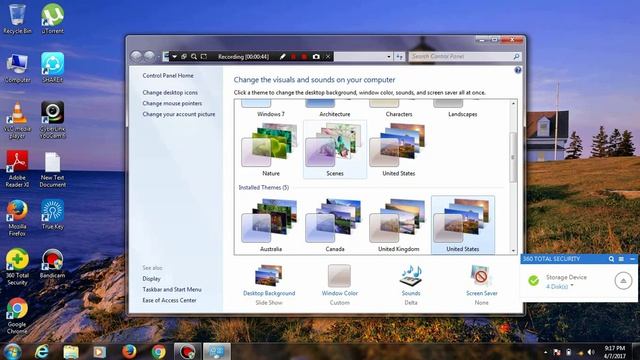Open Windows Explorer folder from the taskbar
This screenshot has width=640, height=360.
71,351
